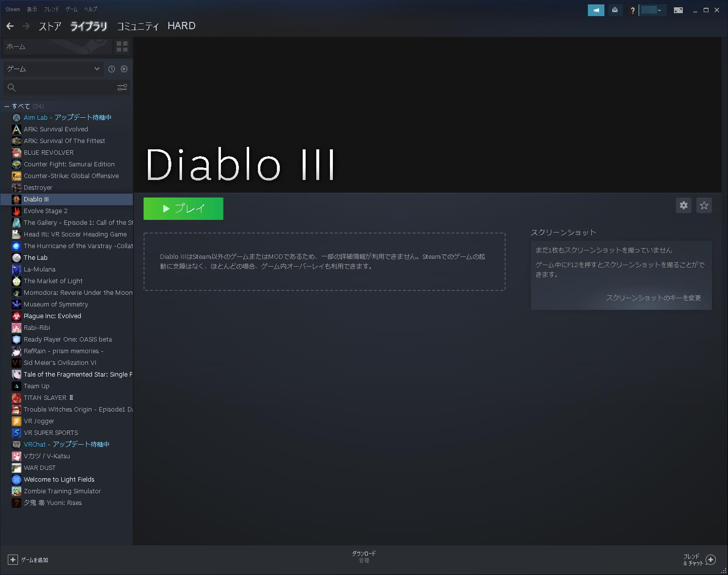Open Diablo III settings gear

pyautogui.click(x=684, y=205)
